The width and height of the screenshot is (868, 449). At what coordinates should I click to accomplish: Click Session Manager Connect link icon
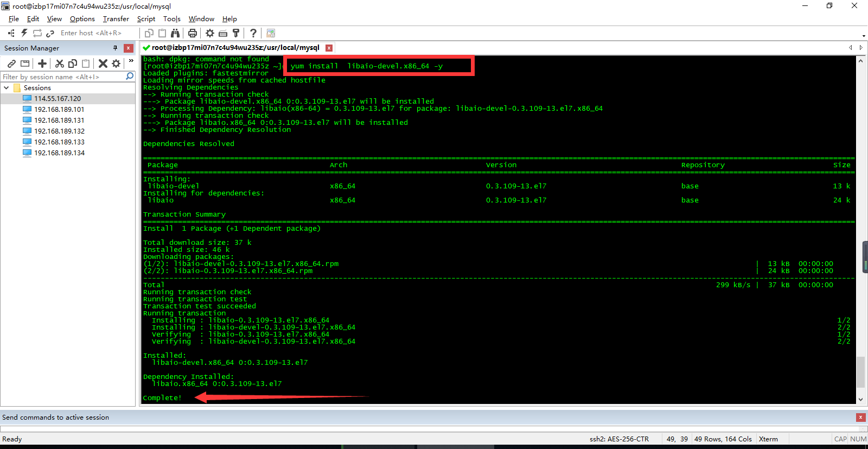tap(11, 64)
